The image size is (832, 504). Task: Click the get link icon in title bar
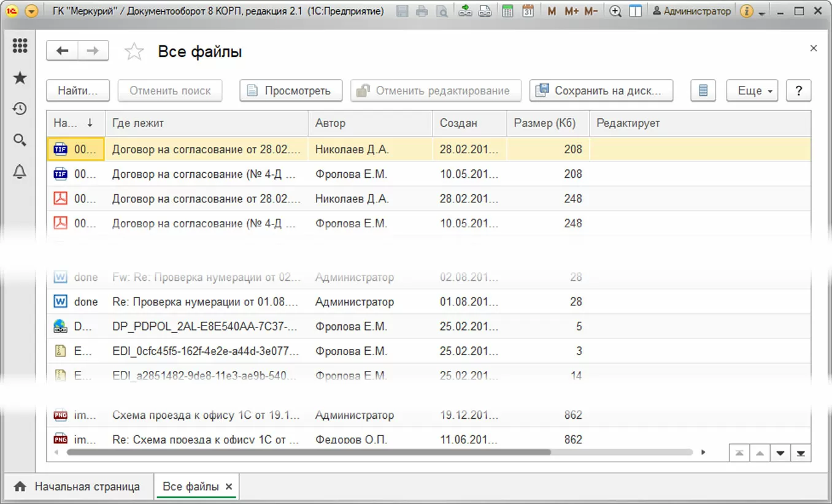click(465, 11)
